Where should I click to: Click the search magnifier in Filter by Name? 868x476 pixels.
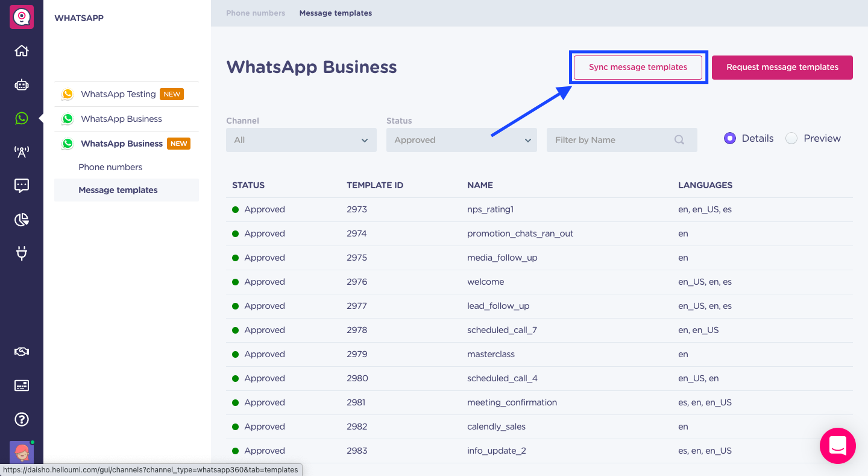[x=679, y=140]
